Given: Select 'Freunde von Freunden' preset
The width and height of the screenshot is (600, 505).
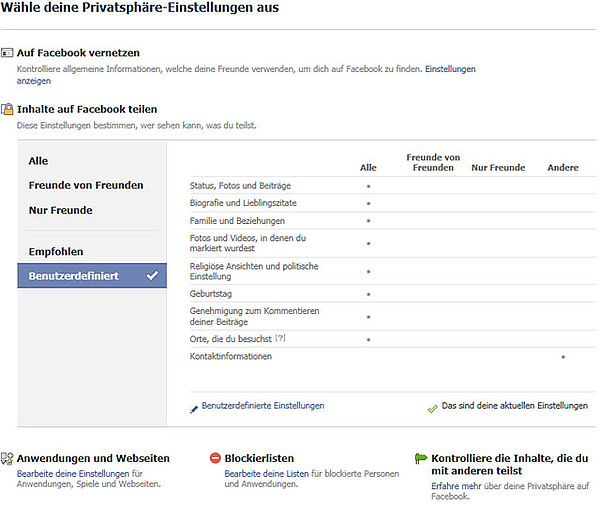Looking at the screenshot, I should (x=86, y=185).
